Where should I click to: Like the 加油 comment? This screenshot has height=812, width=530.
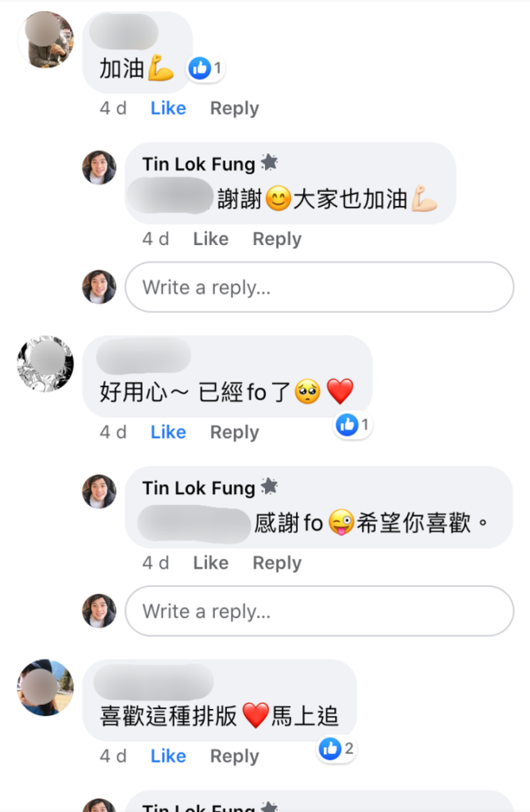(168, 109)
